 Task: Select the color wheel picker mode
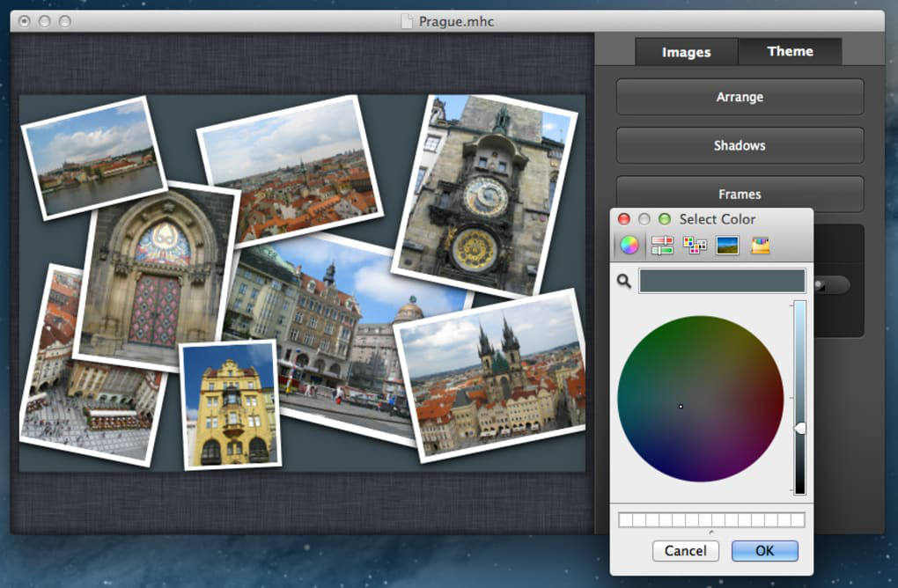pyautogui.click(x=629, y=246)
